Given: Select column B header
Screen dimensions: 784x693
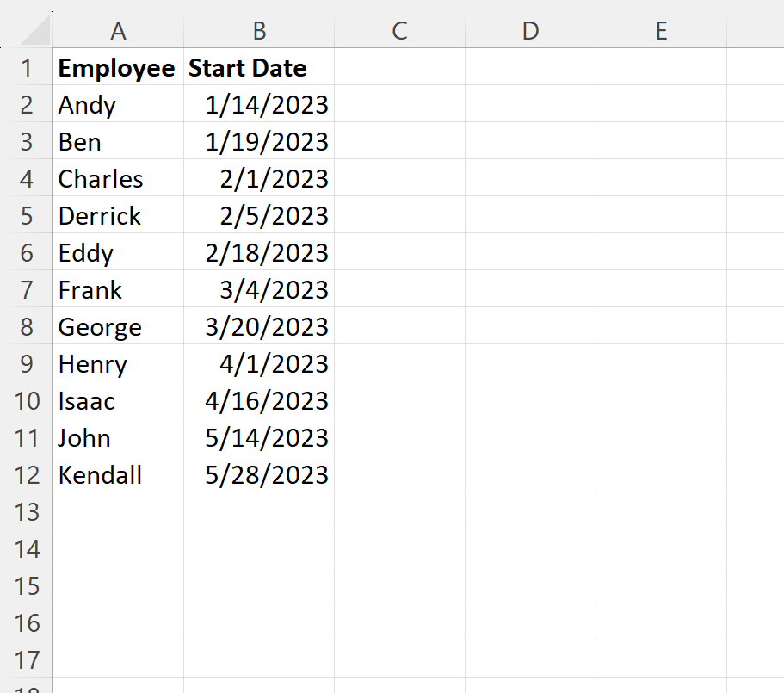Looking at the screenshot, I should click(x=259, y=30).
